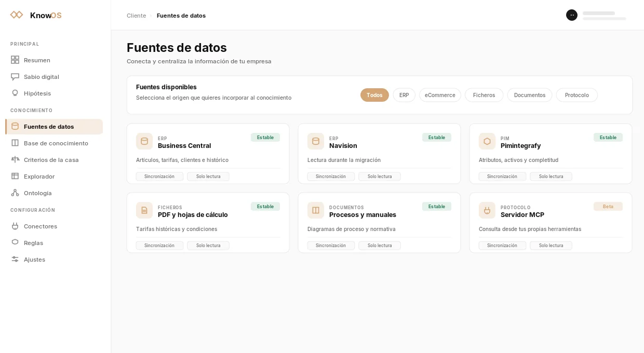
Task: Click Sincronización tag on PDF y hojas de cálculo
Action: pyautogui.click(x=159, y=246)
